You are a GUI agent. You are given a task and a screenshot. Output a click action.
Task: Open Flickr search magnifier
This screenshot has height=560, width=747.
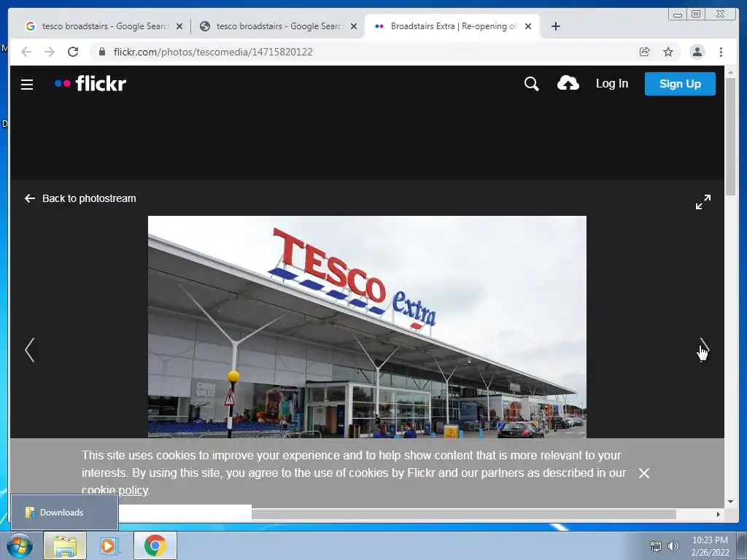click(x=531, y=84)
